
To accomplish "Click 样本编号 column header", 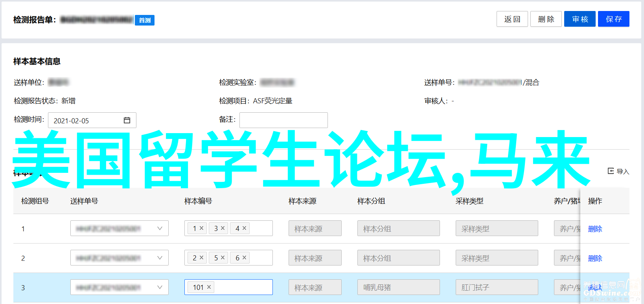I will [x=198, y=201].
